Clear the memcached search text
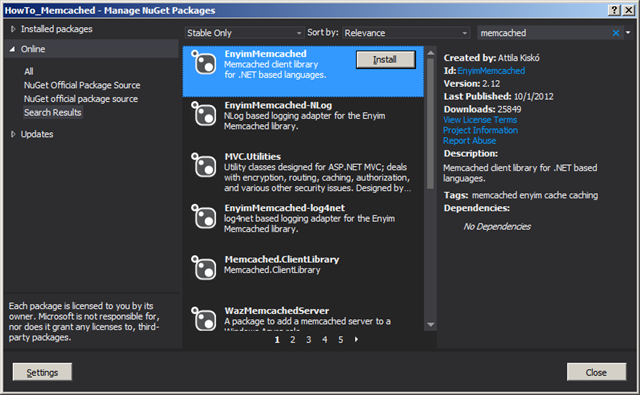 click(x=616, y=33)
